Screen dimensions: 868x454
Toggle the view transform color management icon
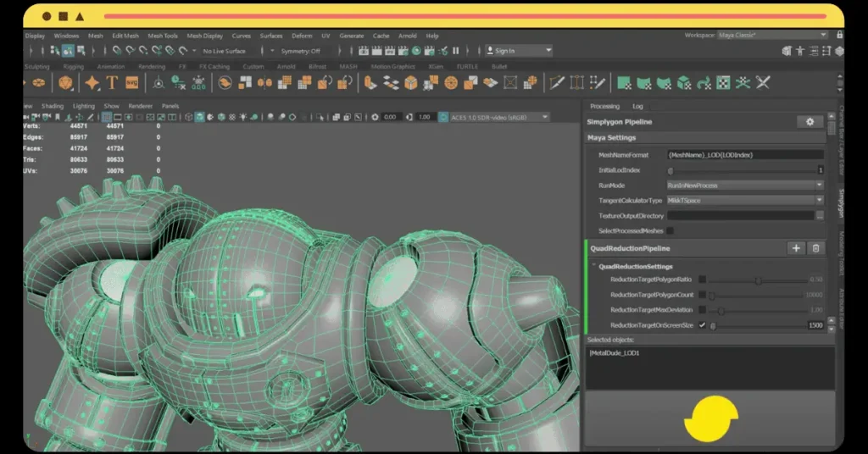pyautogui.click(x=443, y=117)
